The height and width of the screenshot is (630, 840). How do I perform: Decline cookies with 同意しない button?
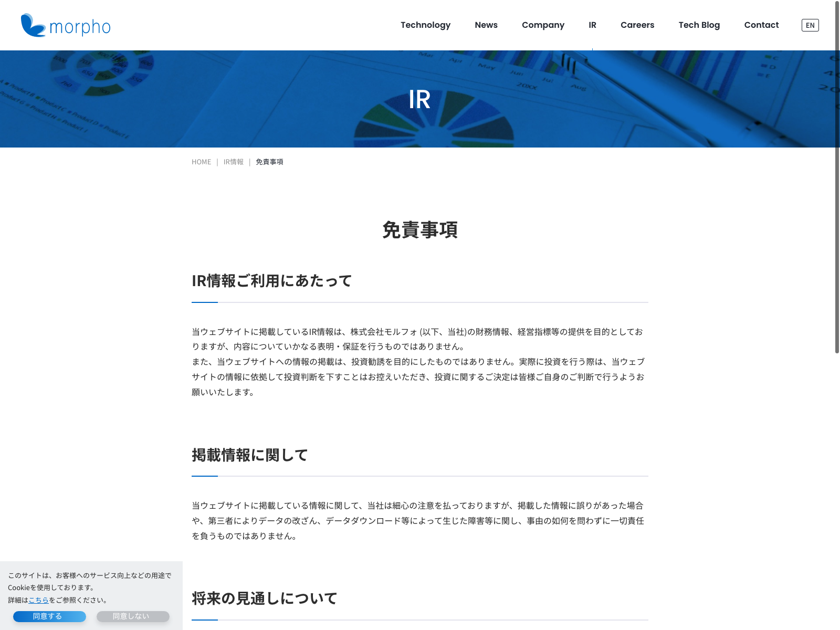tap(133, 616)
